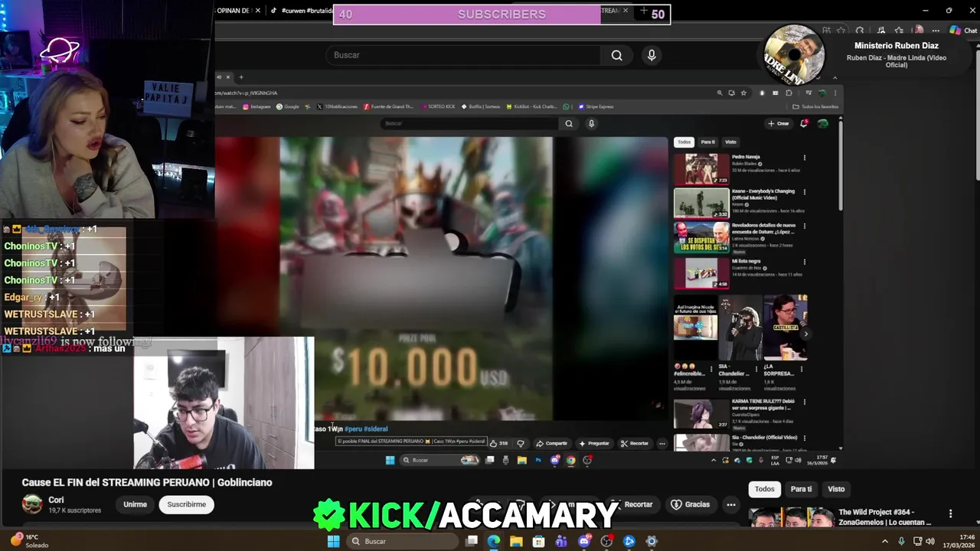Screen dimensions: 980x551
Task: Click the Windows taskbar Buscar search box
Action: pos(401,541)
